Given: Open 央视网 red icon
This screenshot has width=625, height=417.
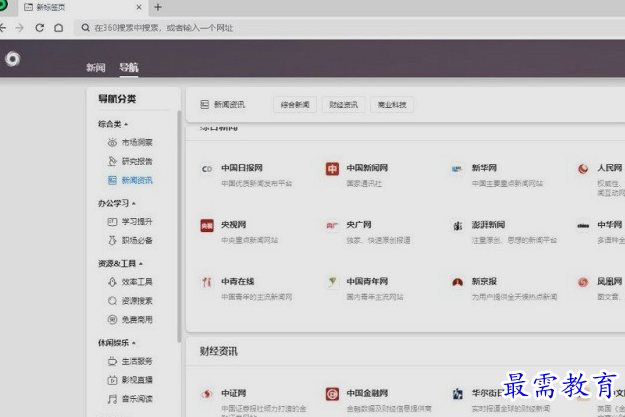Looking at the screenshot, I should pyautogui.click(x=207, y=226).
